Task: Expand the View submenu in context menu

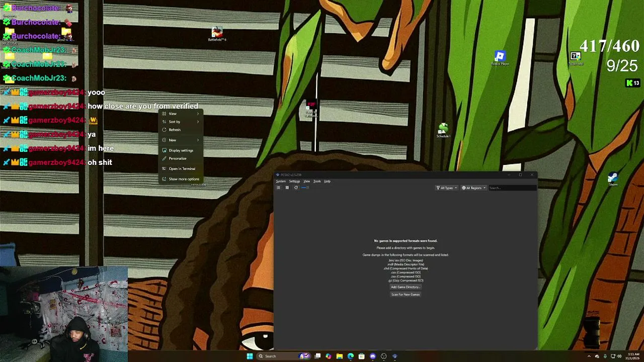Action: point(181,114)
